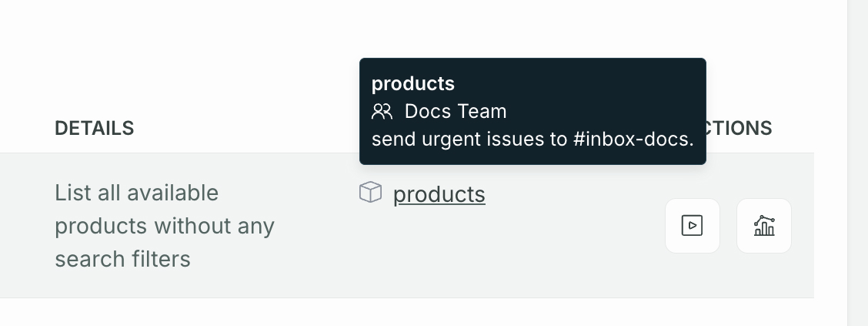Click the partially hidden ACTIONS column header
This screenshot has height=326, width=868.
coord(739,128)
